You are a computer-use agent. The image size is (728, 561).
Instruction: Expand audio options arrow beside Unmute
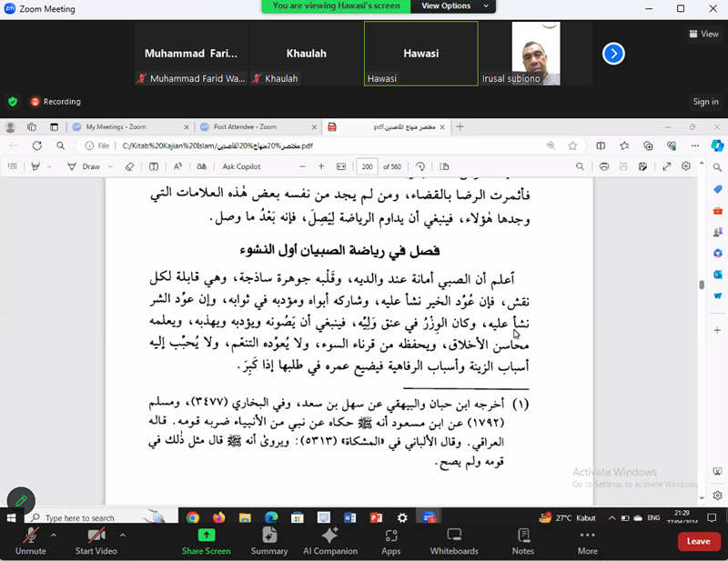coord(54,535)
